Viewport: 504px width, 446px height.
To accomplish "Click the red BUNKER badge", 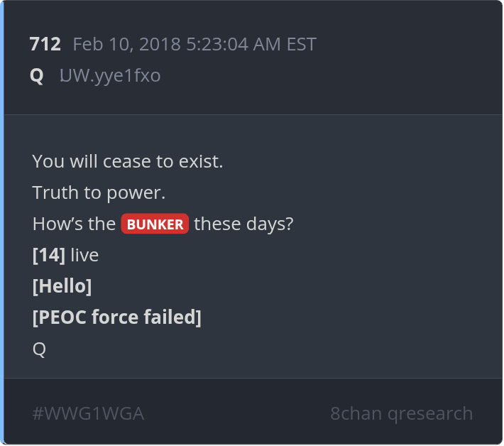I will click(155, 224).
